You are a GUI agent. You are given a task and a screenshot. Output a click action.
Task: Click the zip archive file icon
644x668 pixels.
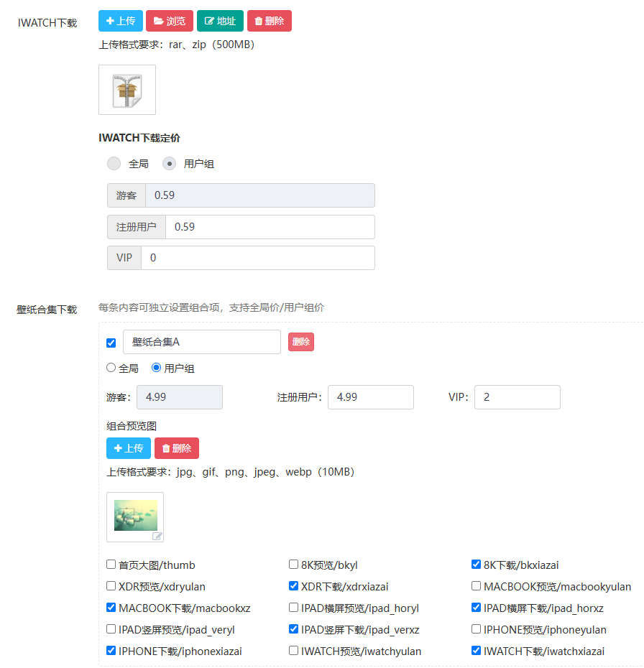pyautogui.click(x=127, y=91)
